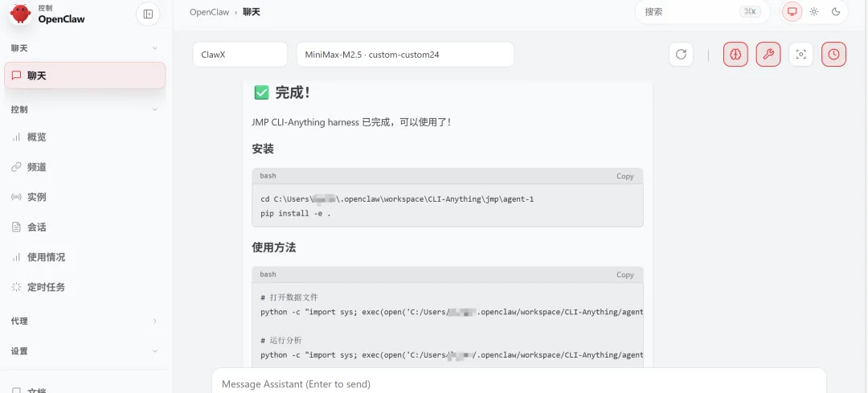Open the ClawX session selector

tap(240, 54)
